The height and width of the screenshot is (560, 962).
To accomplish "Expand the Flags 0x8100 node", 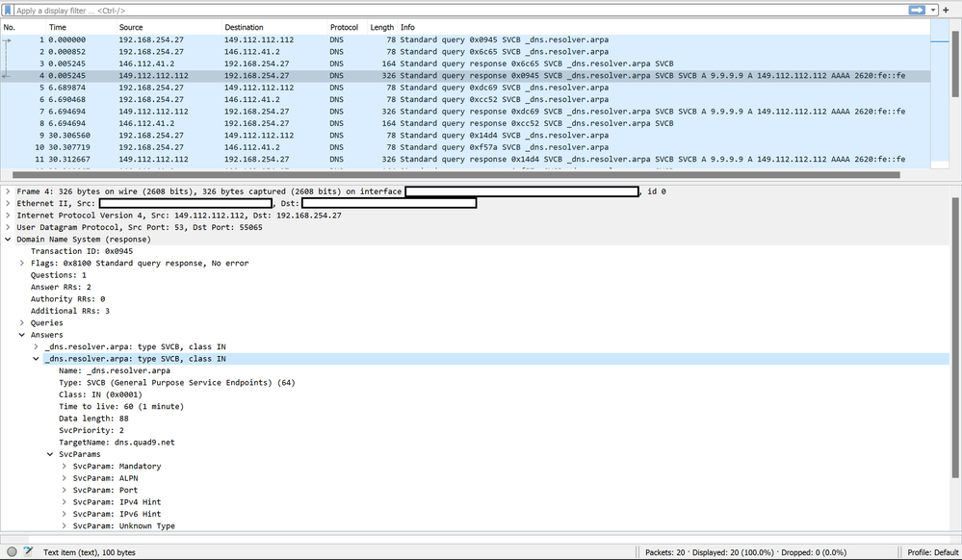I will (22, 263).
